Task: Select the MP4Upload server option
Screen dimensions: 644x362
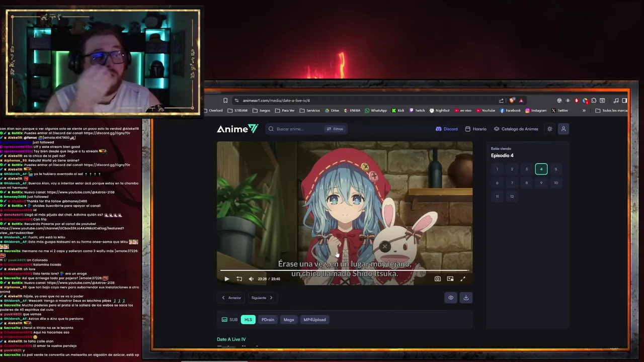Action: (x=314, y=319)
